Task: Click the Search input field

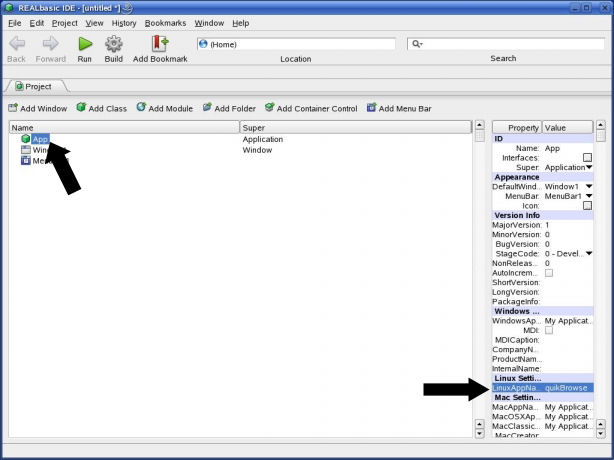Action: pos(506,44)
